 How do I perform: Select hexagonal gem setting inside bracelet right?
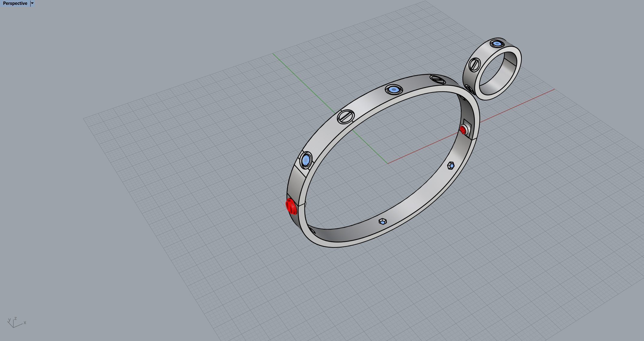[x=451, y=165]
